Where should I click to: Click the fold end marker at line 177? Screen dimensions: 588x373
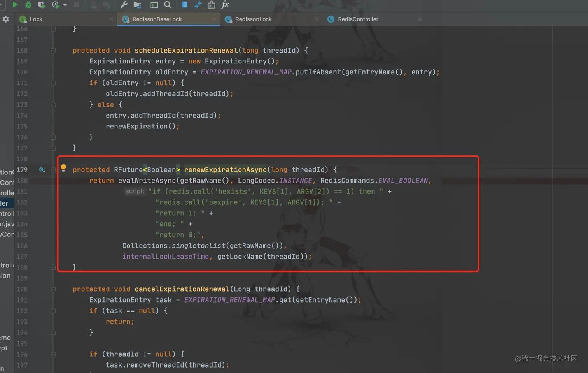pos(53,148)
